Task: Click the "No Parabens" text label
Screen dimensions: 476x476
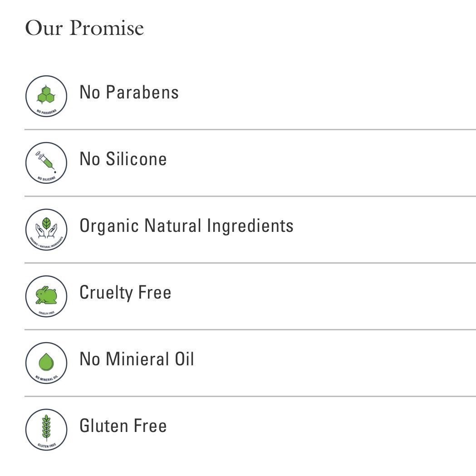Action: 129,92
